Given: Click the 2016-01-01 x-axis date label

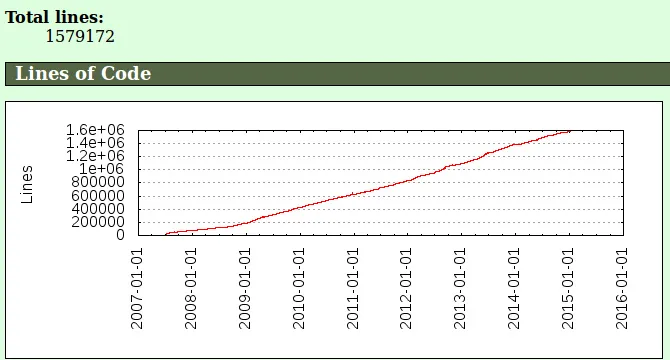Looking at the screenshot, I should pos(621,289).
